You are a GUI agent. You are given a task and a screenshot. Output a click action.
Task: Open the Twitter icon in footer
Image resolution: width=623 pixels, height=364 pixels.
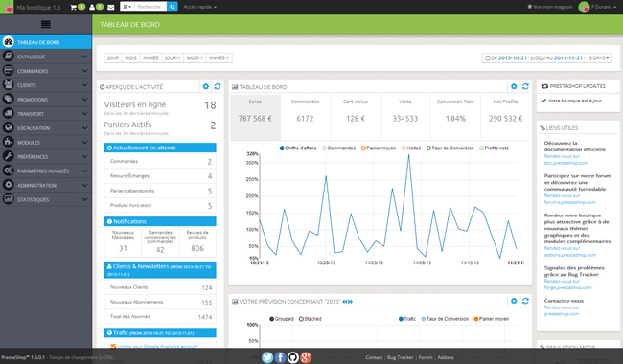tap(267, 357)
